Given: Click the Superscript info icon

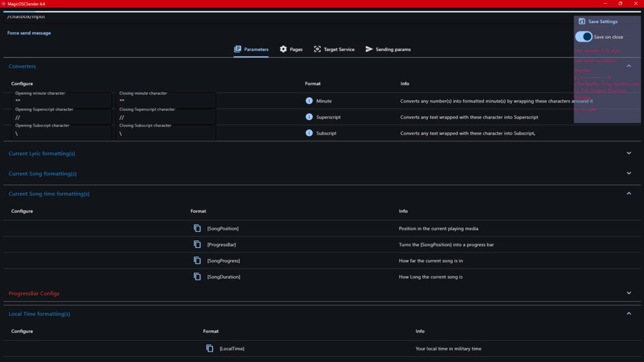Looking at the screenshot, I should point(309,117).
